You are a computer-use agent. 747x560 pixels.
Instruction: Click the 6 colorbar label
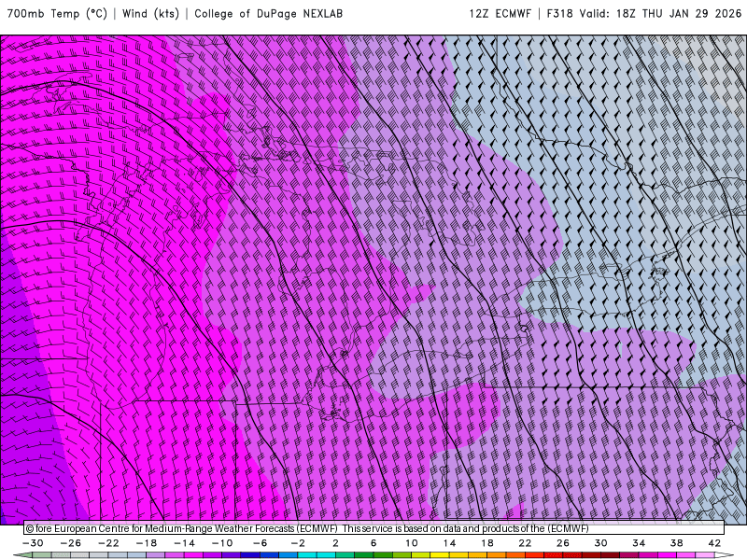[373, 543]
